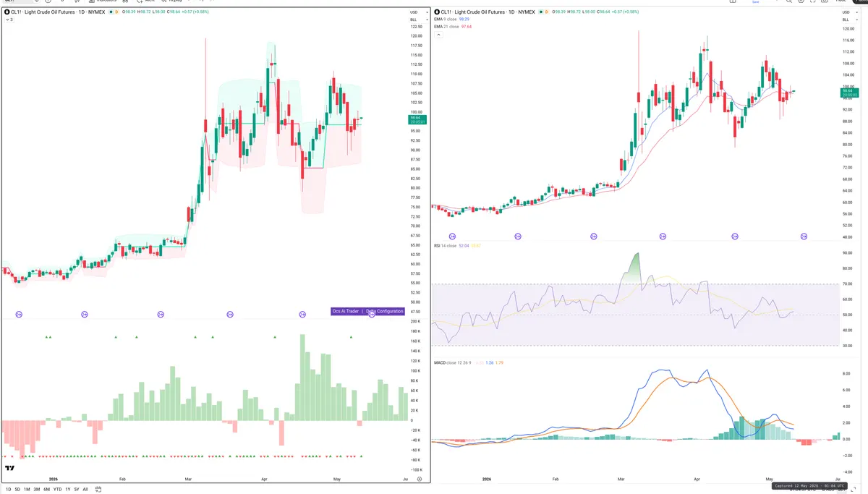
Task: Select the 3M time range
Action: point(36,490)
